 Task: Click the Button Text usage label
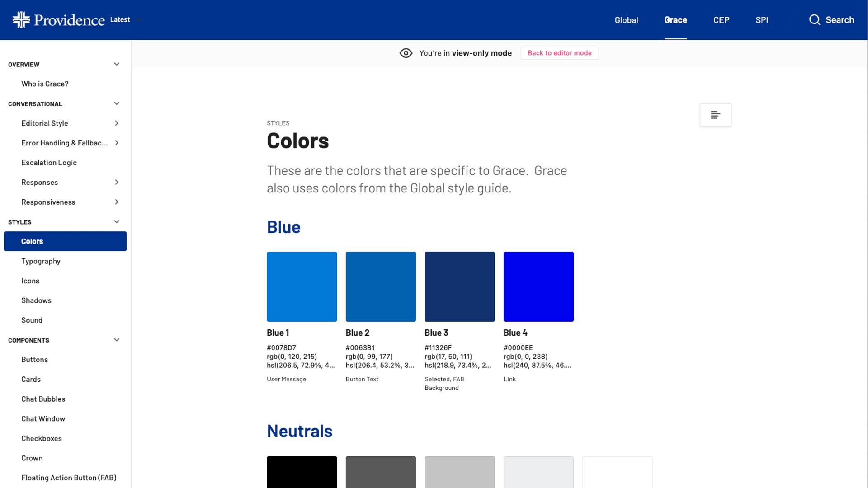pos(362,380)
